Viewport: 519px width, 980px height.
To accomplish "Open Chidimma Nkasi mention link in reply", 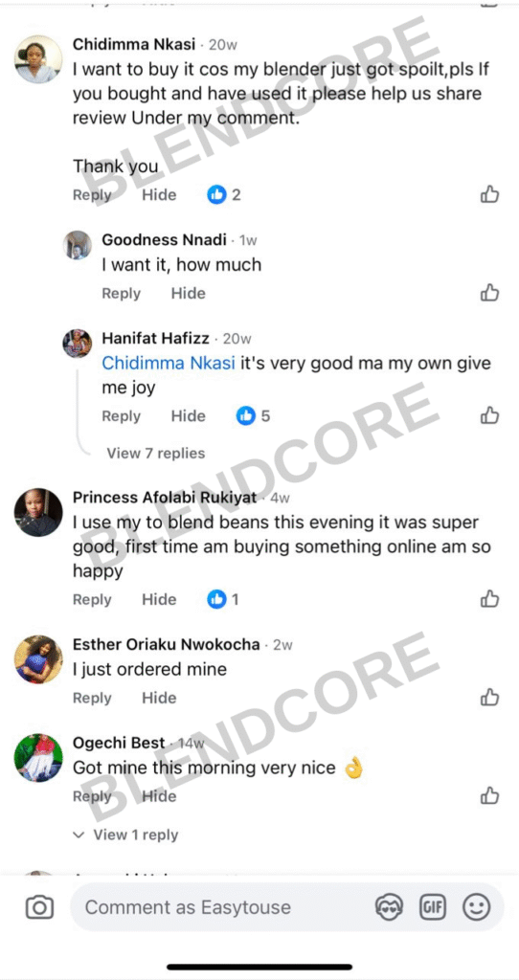I will tap(169, 363).
